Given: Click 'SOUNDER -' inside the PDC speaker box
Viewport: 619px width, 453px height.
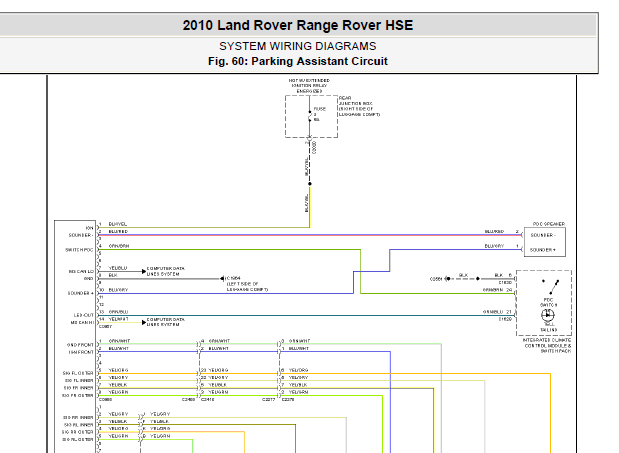Looking at the screenshot, I should [543, 235].
